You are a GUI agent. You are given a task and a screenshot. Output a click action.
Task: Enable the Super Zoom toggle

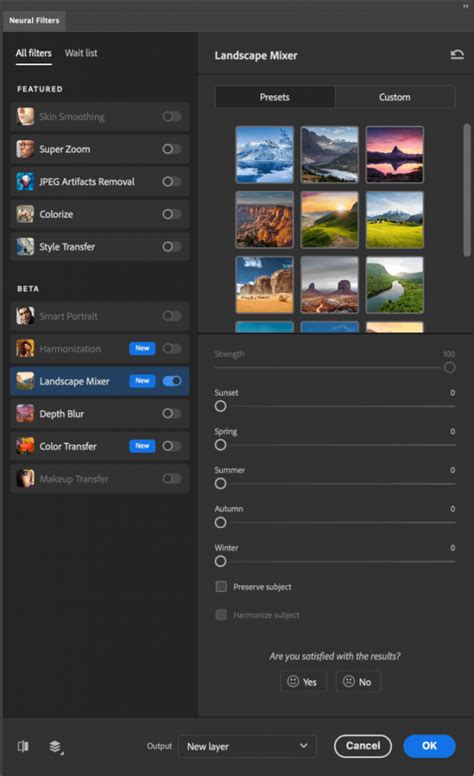[x=172, y=149]
